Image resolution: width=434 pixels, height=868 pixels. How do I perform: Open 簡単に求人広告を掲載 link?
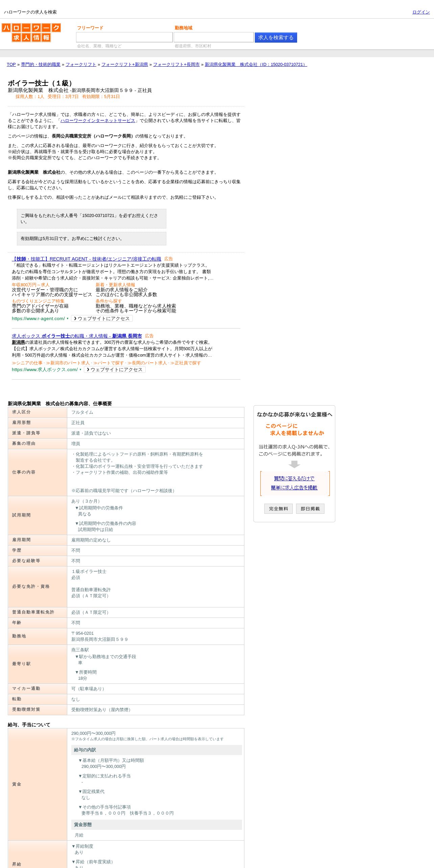(x=294, y=488)
